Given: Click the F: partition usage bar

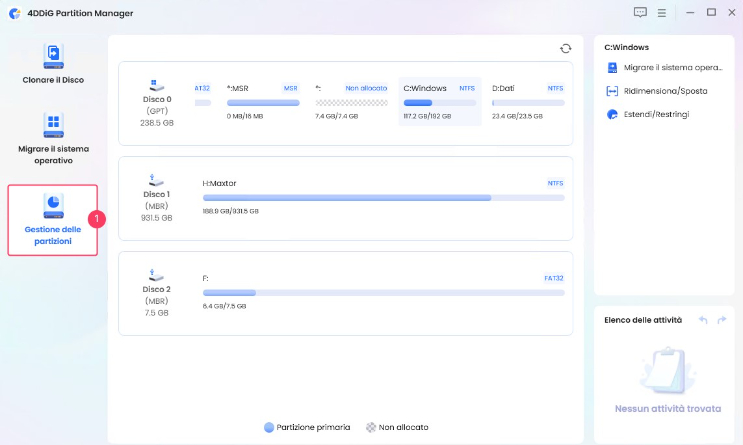Looking at the screenshot, I should (383, 293).
